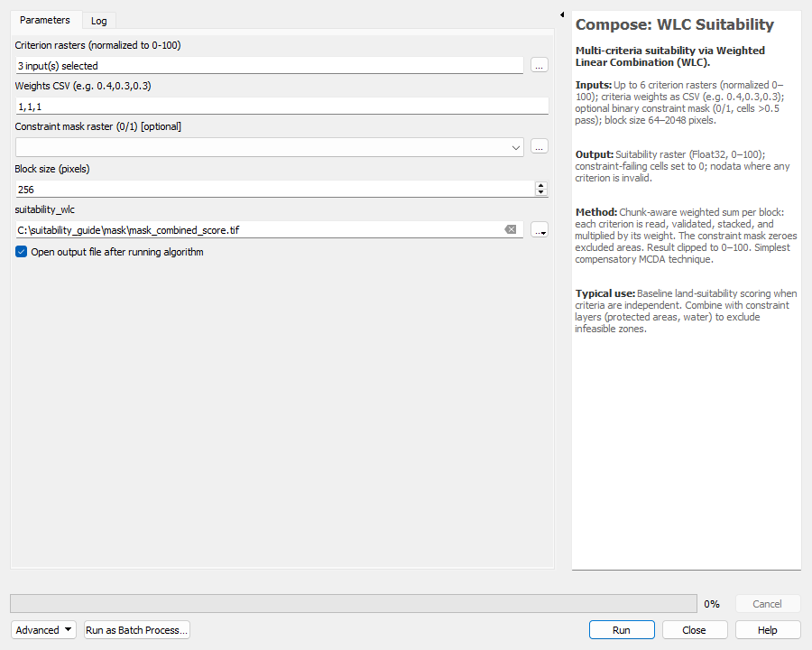Image resolution: width=812 pixels, height=650 pixels.
Task: Click the 'Criterion rasters (normalized to 0-100)' label
Action: (x=97, y=45)
